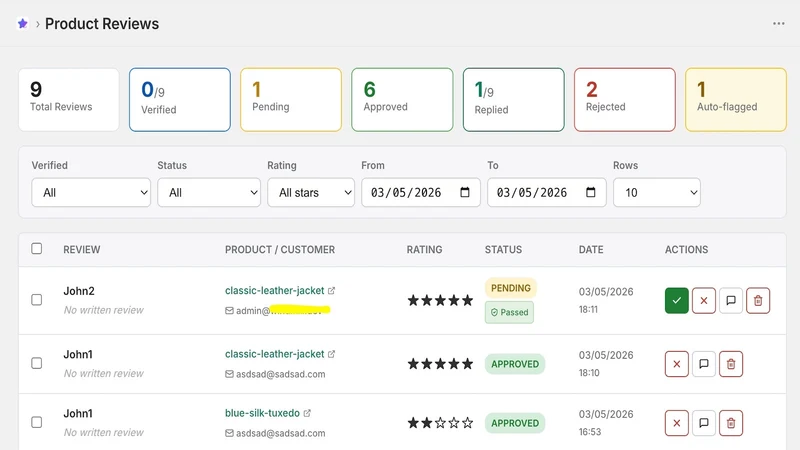
Task: Click the STATUS column header
Action: click(x=503, y=249)
